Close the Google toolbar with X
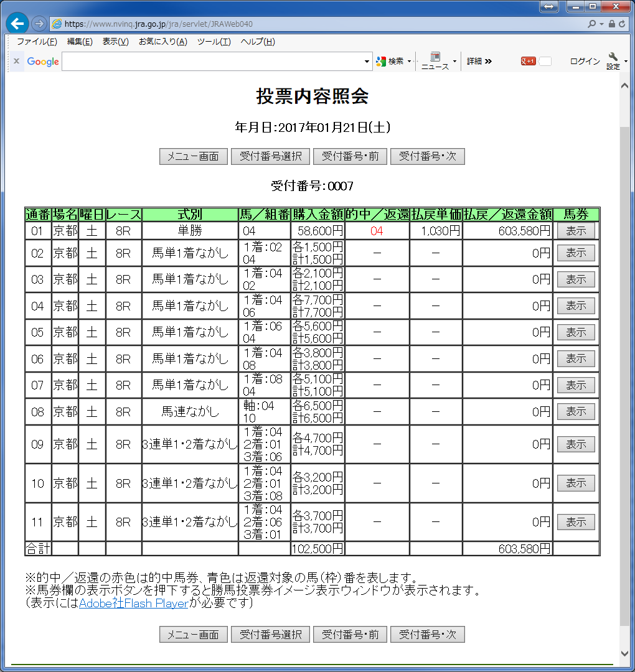The image size is (635, 672). 16,61
